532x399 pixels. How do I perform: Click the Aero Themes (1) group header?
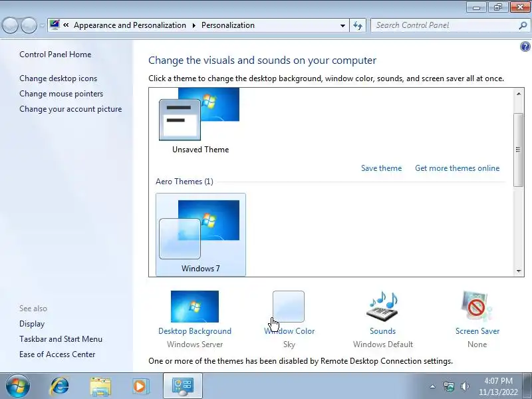click(x=185, y=182)
